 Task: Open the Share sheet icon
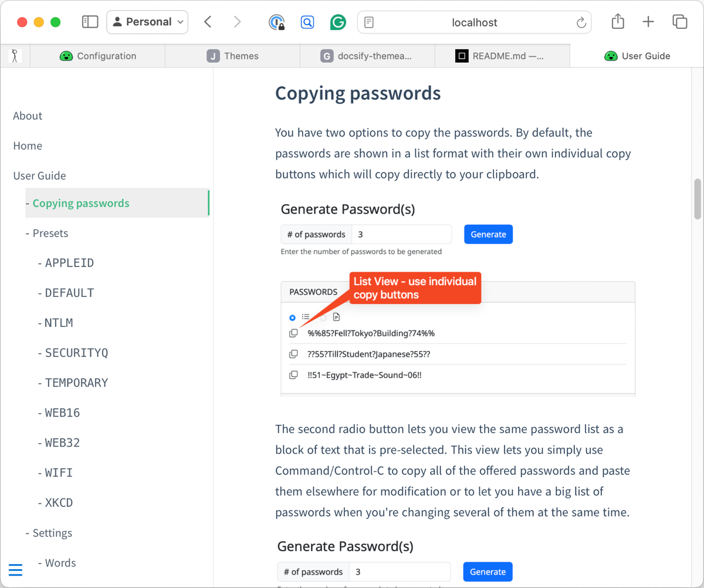coord(618,22)
